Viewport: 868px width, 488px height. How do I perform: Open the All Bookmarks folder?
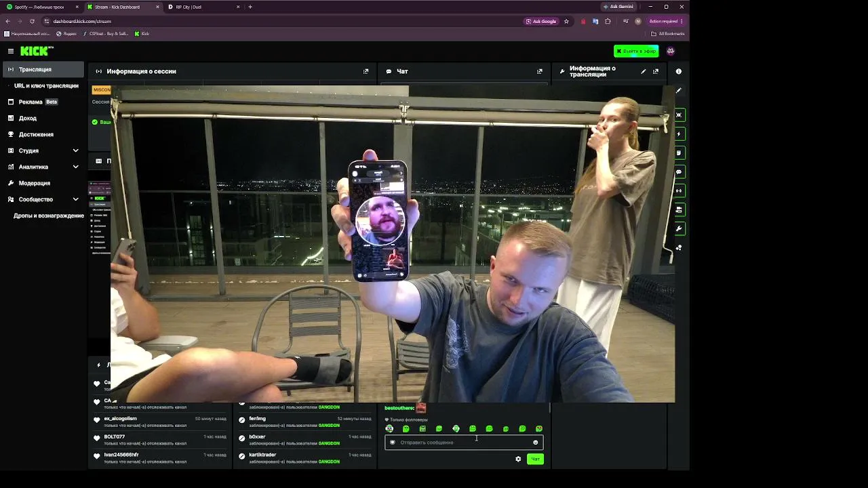point(668,34)
